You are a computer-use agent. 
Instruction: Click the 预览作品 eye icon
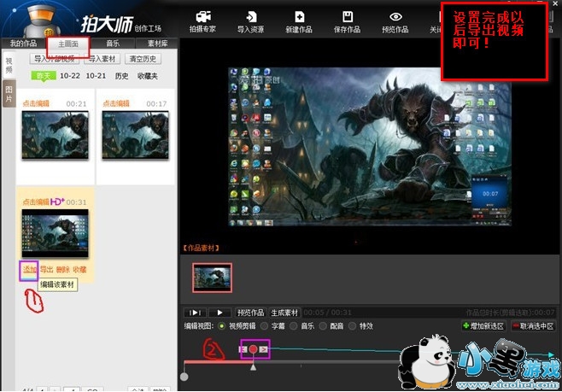pyautogui.click(x=395, y=16)
